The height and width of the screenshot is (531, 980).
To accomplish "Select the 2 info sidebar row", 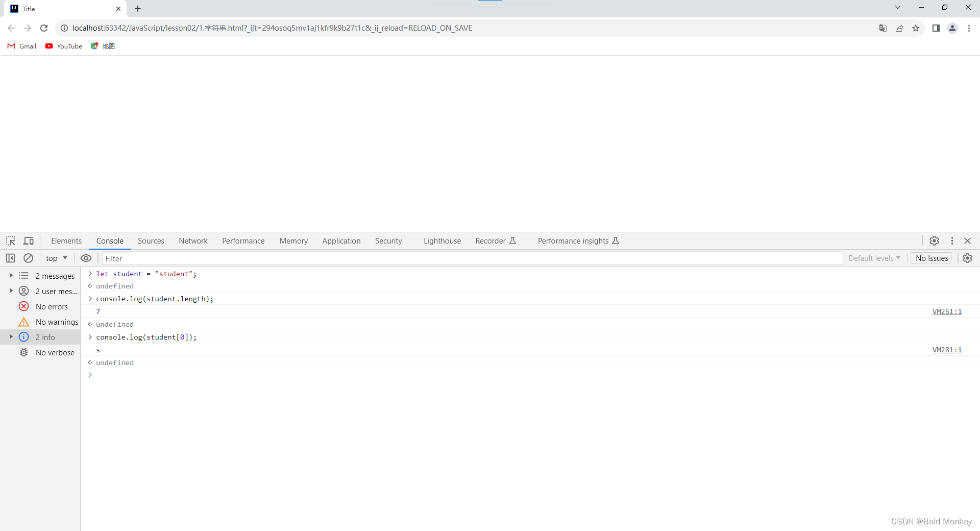I will [40, 337].
